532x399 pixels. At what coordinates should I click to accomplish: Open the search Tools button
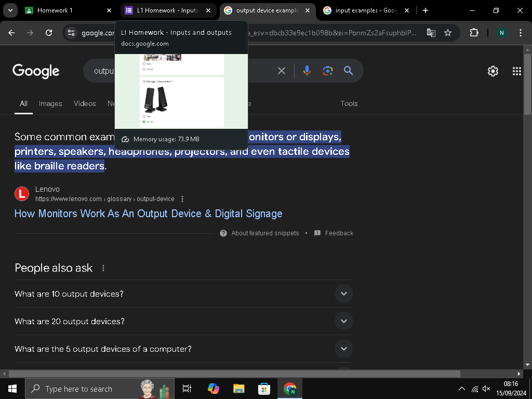click(349, 103)
